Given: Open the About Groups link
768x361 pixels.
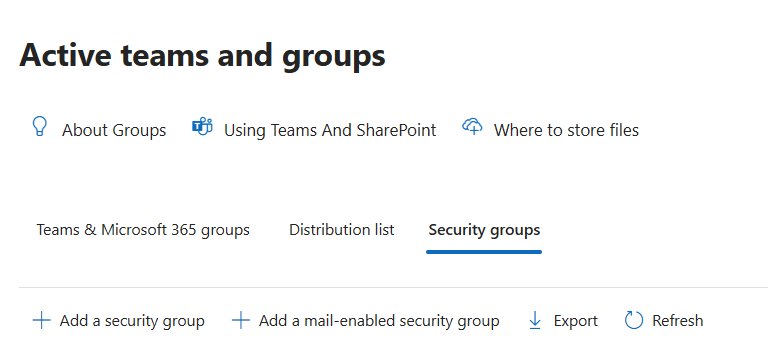Looking at the screenshot, I should click(x=114, y=130).
